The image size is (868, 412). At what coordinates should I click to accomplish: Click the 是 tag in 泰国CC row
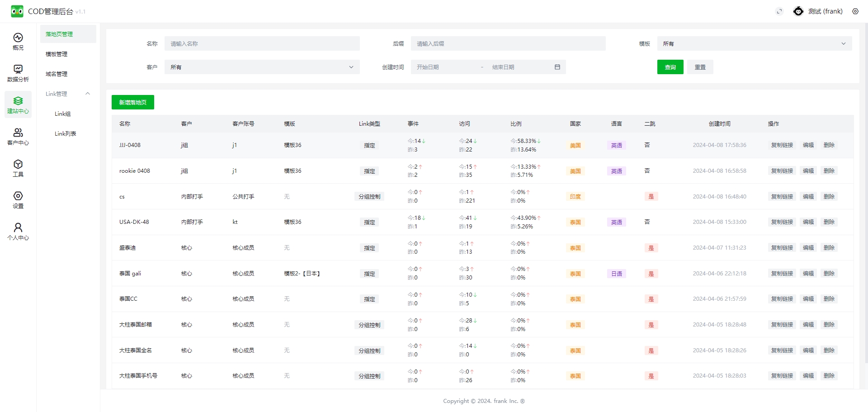(x=651, y=299)
